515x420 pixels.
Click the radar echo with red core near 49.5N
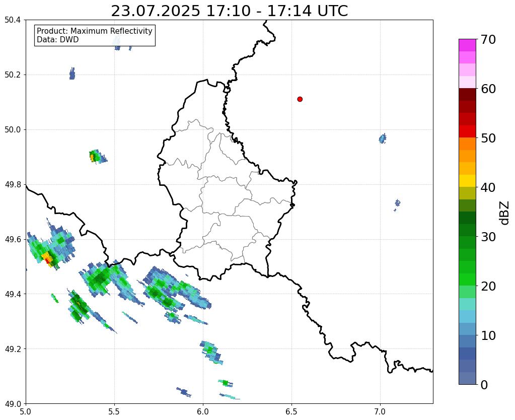tap(48, 259)
